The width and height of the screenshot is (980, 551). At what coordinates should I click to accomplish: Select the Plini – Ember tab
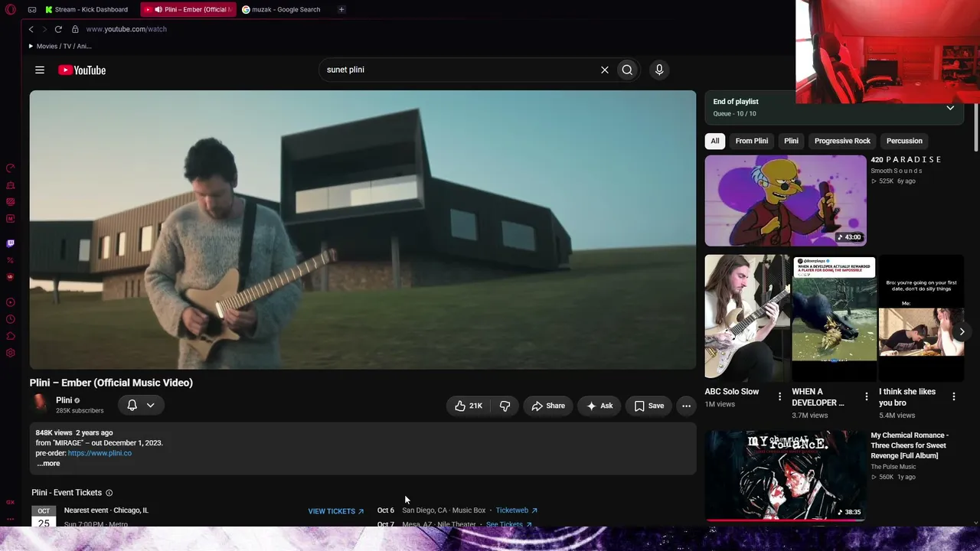(x=188, y=9)
